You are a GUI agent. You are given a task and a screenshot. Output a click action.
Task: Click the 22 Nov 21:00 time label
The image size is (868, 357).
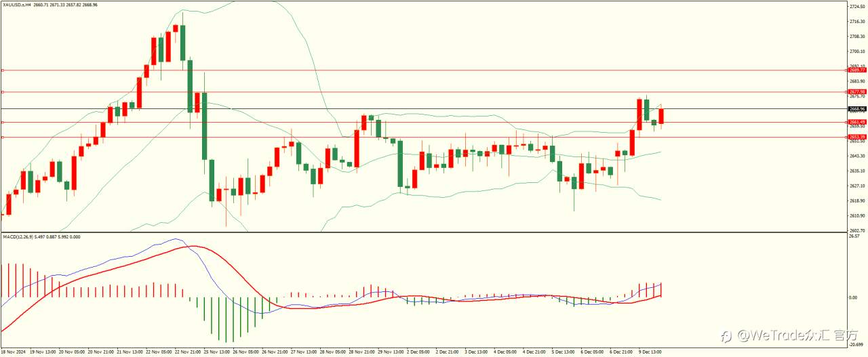coord(188,352)
